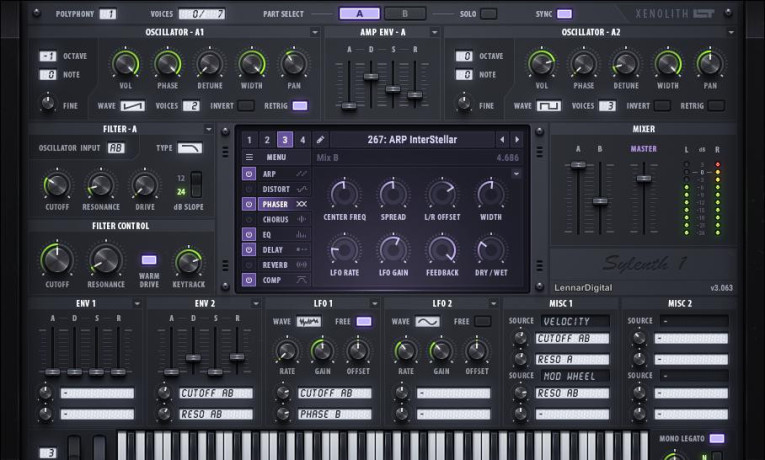765x460 pixels.
Task: Toggle the DISTORT power icon
Action: pos(249,189)
